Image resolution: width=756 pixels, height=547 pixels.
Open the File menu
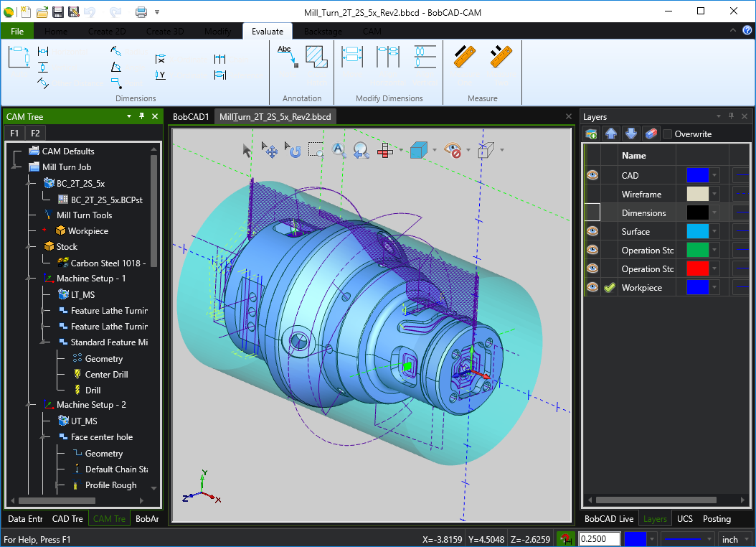pos(17,32)
